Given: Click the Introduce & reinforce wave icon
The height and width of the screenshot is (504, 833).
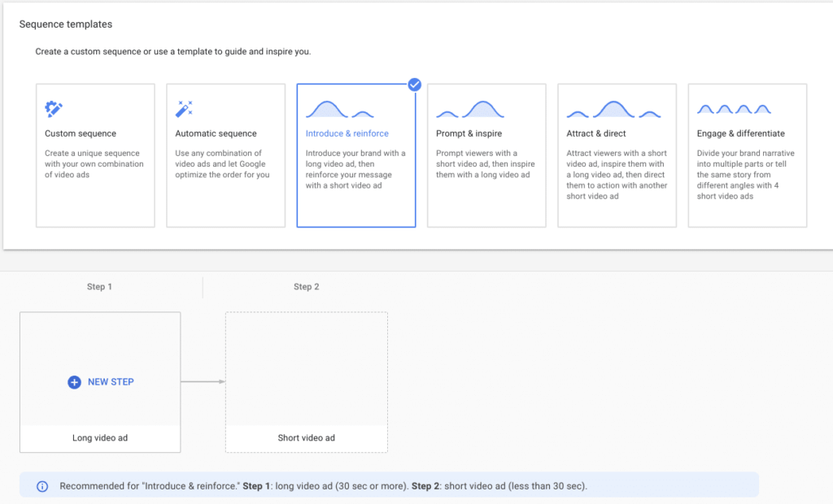Looking at the screenshot, I should [x=339, y=109].
